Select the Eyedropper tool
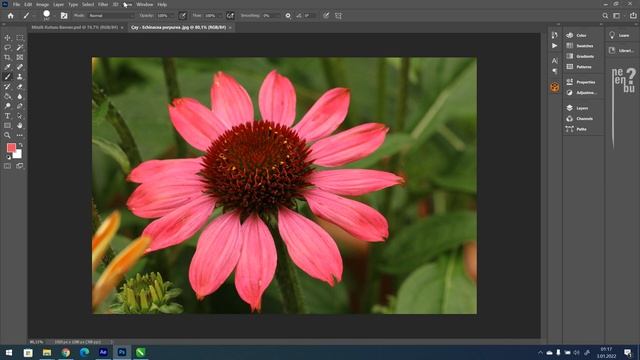640x360 pixels. [x=7, y=67]
